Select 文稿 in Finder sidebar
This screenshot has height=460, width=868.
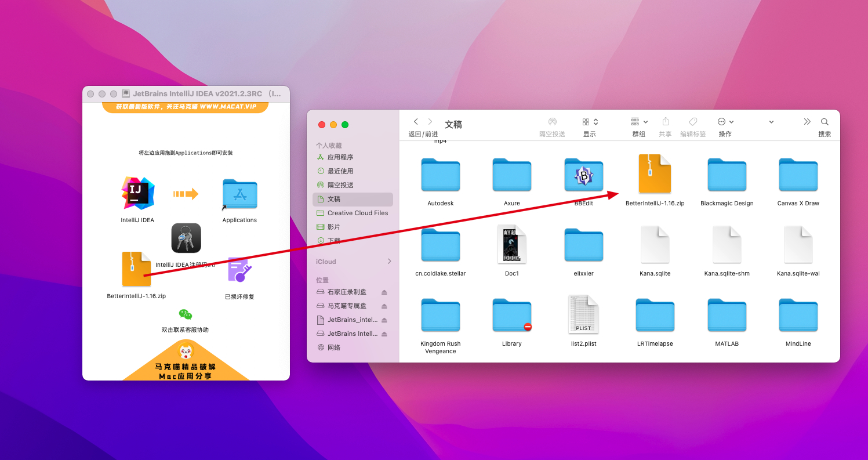(x=353, y=199)
